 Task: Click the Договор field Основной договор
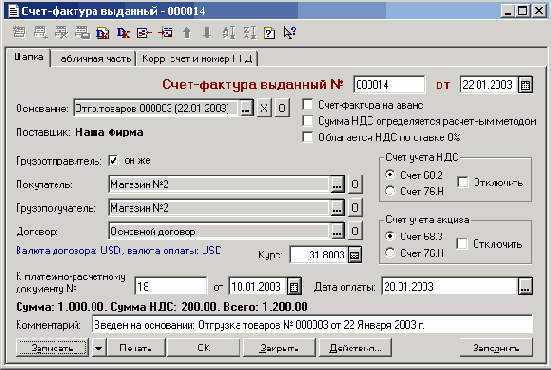point(219,231)
